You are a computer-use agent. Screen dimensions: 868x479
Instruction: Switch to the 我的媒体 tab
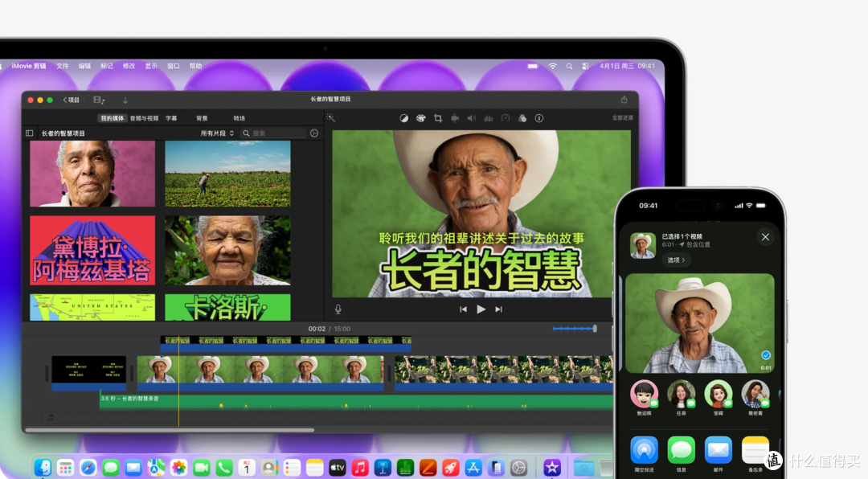pos(113,118)
